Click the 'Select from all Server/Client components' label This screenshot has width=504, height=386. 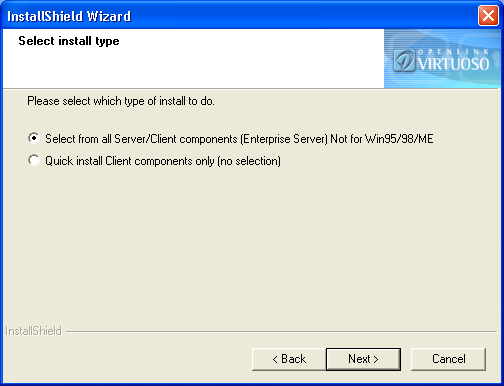(x=142, y=139)
